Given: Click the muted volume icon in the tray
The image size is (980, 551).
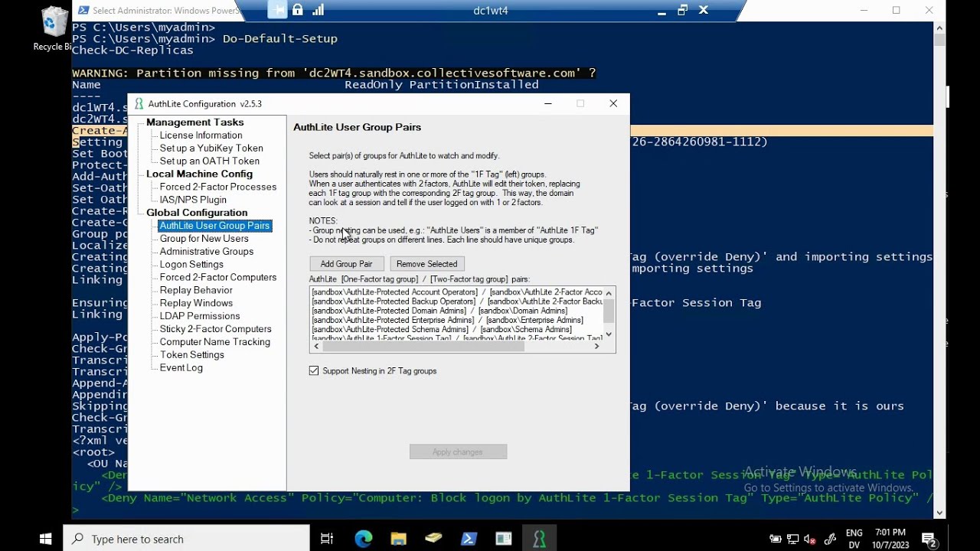Looking at the screenshot, I should point(810,539).
